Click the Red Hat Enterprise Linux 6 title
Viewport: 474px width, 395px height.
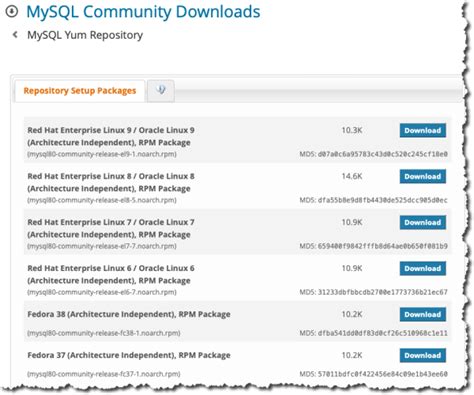tap(111, 274)
